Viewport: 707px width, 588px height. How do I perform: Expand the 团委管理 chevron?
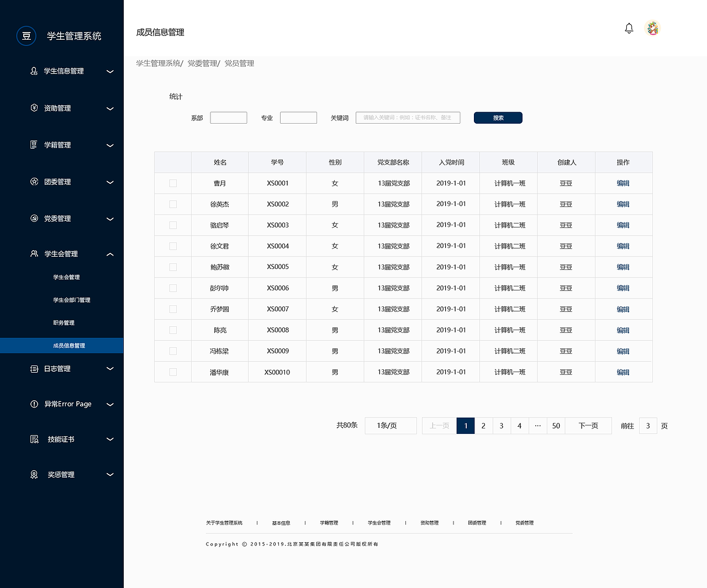click(x=110, y=182)
